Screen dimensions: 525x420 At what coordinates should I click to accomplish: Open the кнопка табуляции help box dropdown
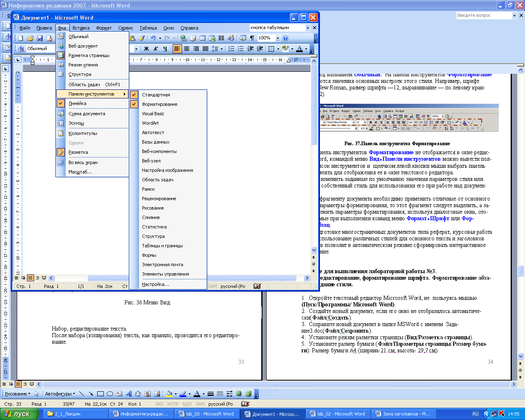click(x=308, y=28)
